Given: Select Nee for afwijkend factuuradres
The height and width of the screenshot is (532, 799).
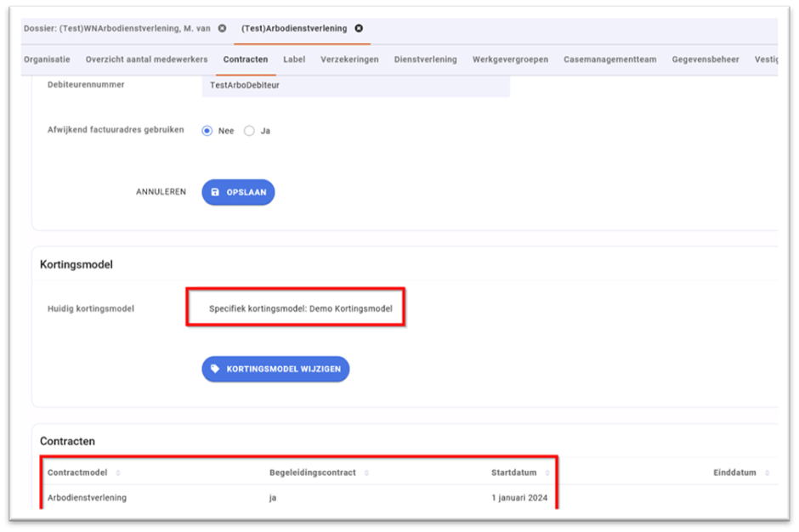Looking at the screenshot, I should click(207, 131).
